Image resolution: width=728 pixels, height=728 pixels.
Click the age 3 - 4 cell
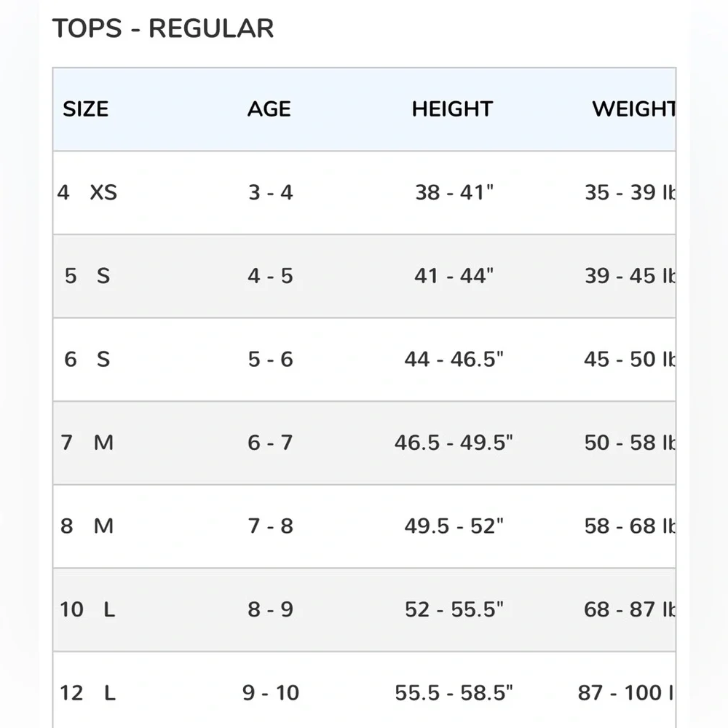coord(271,192)
